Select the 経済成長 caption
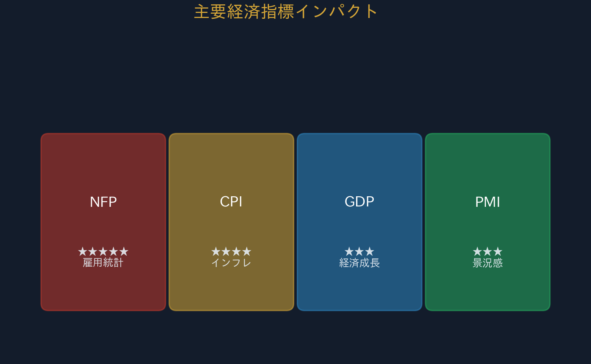 (359, 263)
